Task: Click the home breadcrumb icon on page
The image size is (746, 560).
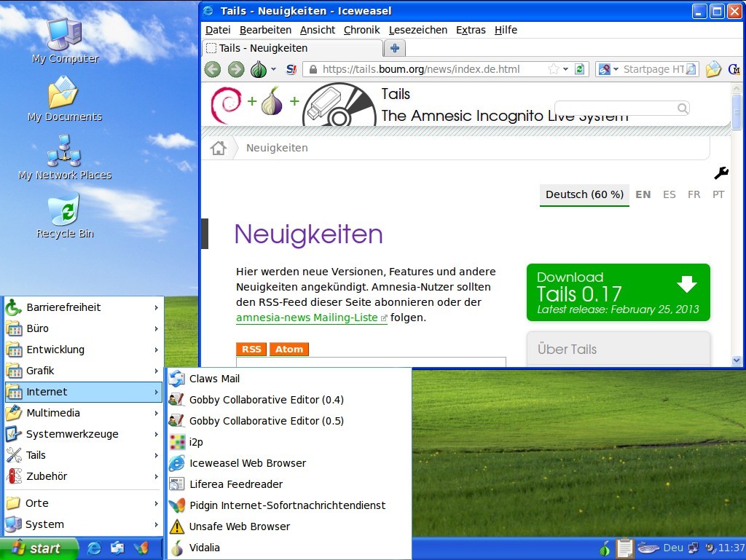Action: pyautogui.click(x=219, y=148)
